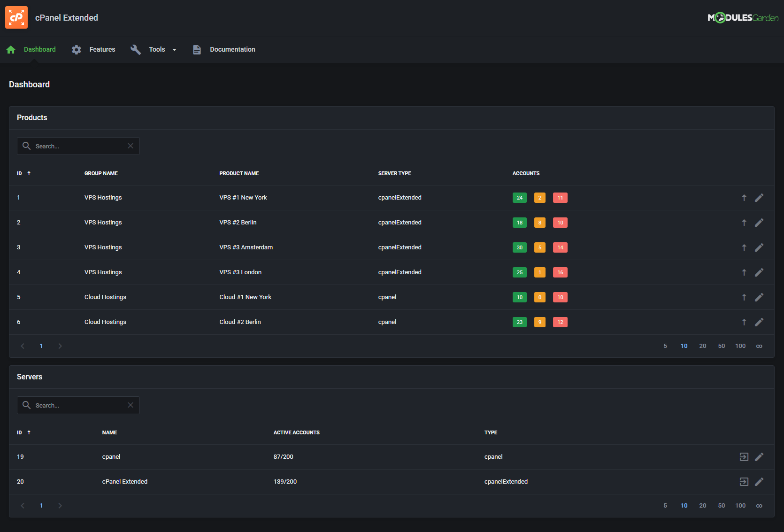Sort Servers by Type column

pos(491,432)
